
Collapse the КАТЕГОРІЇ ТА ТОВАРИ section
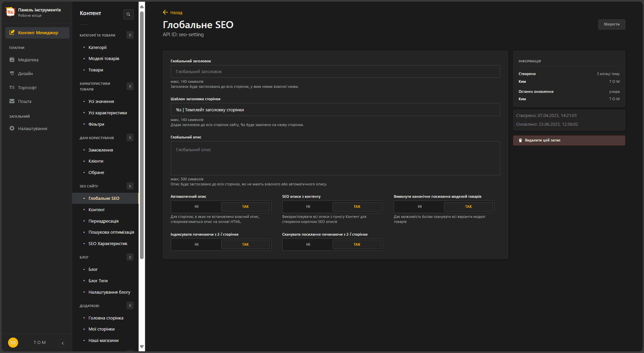coord(106,35)
